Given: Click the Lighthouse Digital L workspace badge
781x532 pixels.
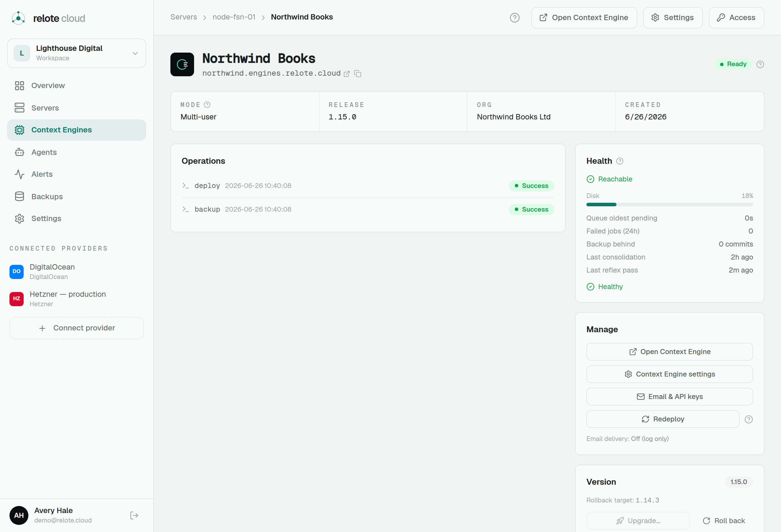Looking at the screenshot, I should (22, 53).
